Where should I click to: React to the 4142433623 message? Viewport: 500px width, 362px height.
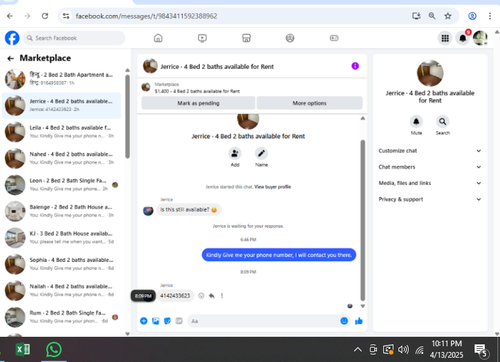click(x=201, y=296)
